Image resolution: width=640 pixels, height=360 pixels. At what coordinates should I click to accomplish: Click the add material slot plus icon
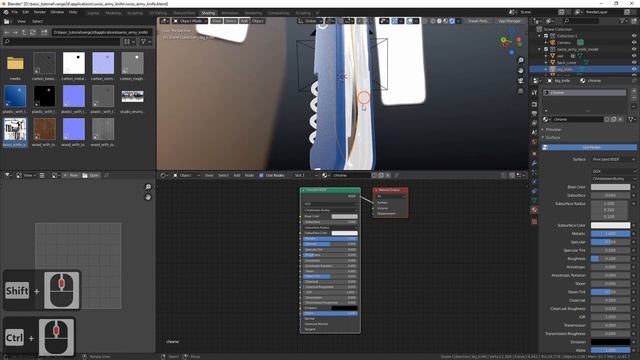[x=634, y=92]
